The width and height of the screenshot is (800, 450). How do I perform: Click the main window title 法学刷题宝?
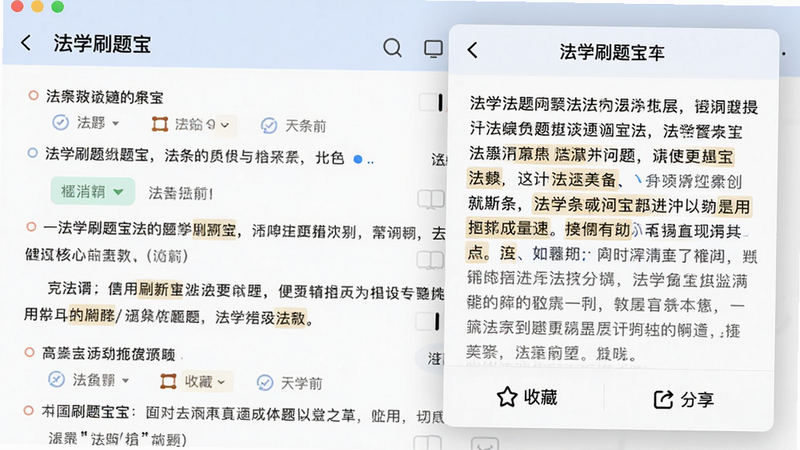[102, 44]
